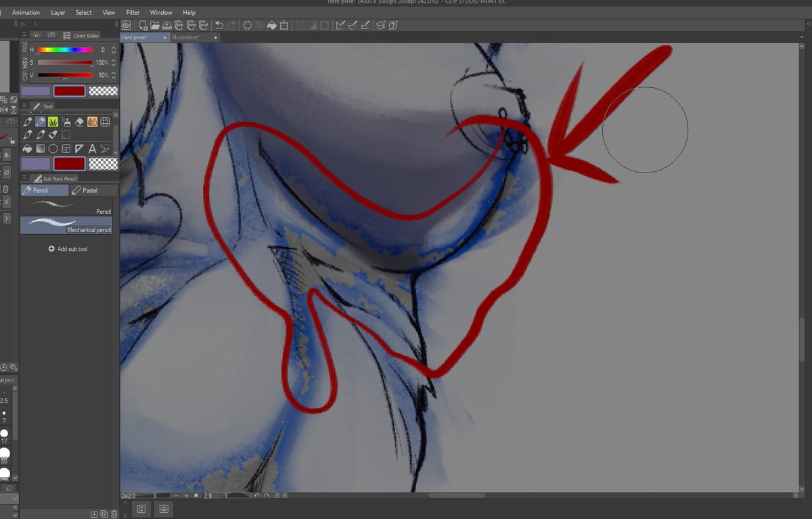Select the Decoration grass tool
Screen dimensions: 812x519
coord(53,122)
